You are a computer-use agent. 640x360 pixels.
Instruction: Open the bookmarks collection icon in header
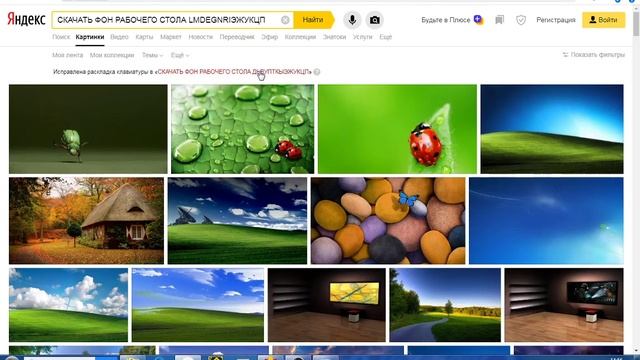(499, 20)
